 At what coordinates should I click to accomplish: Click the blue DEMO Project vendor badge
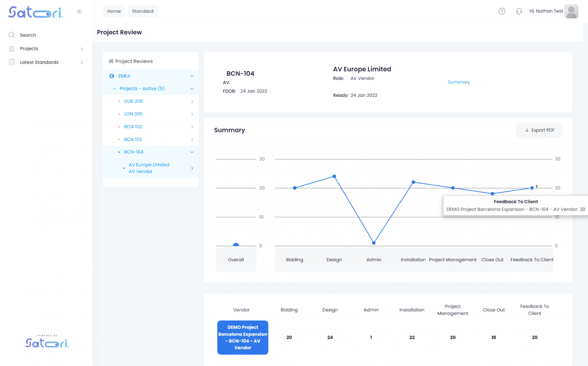(x=243, y=338)
